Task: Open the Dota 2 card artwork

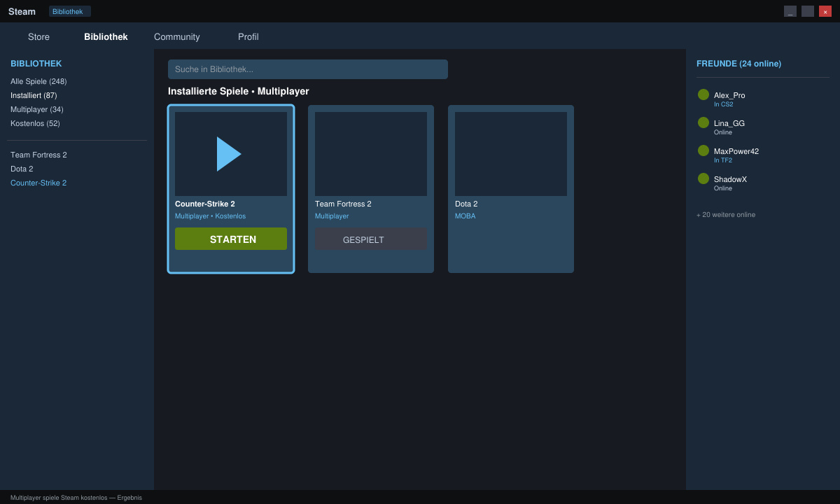Action: pyautogui.click(x=511, y=154)
